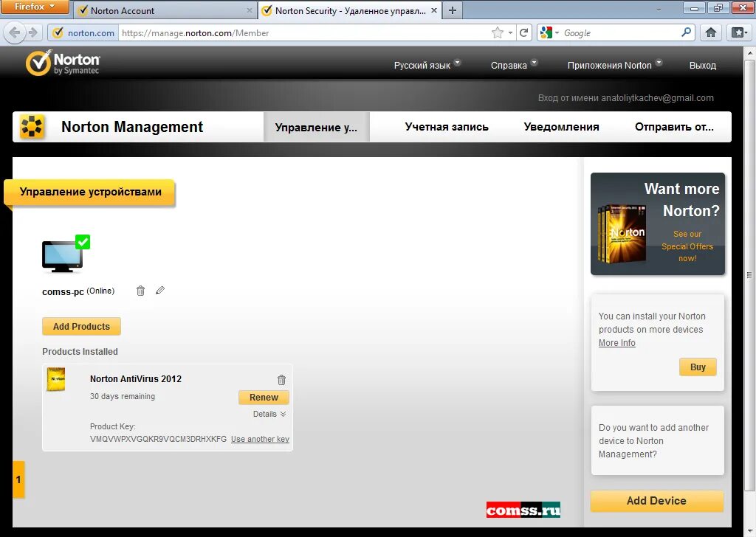Click the scrollbar down arrow

pos(749,530)
